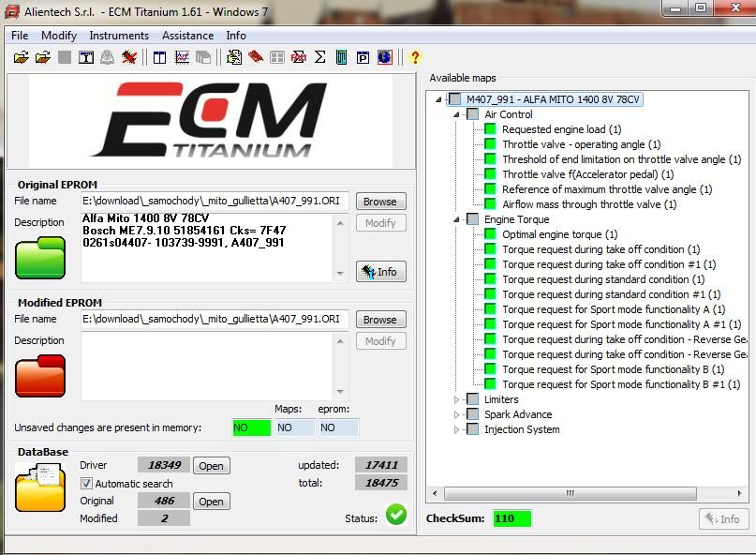
Task: Open the File menu
Action: tap(20, 36)
